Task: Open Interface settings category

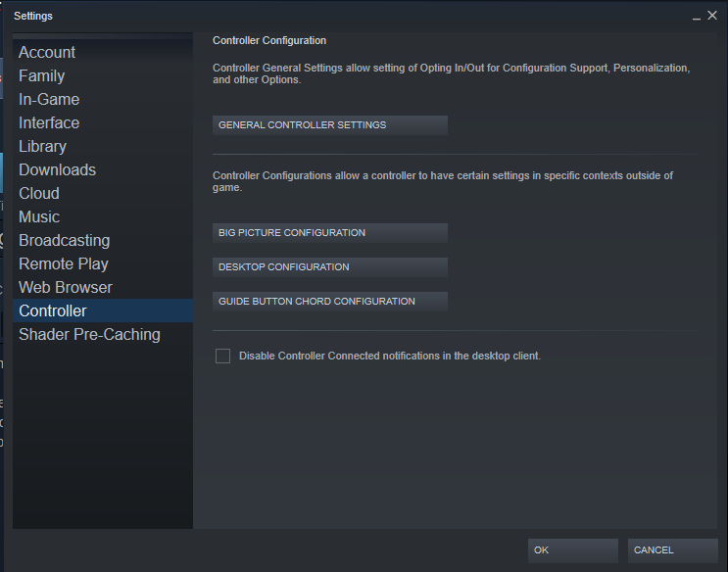Action: 49,123
